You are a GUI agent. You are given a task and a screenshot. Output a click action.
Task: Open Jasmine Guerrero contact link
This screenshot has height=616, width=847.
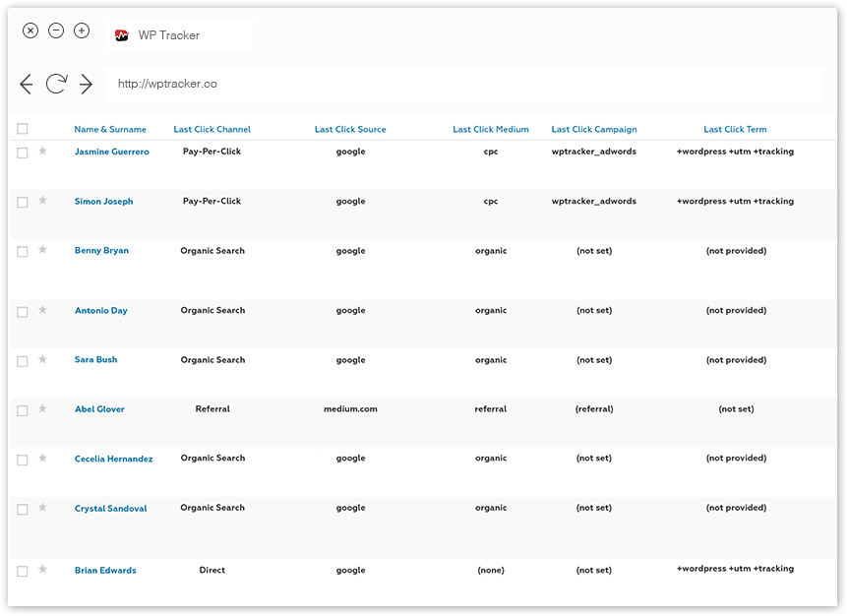point(112,152)
